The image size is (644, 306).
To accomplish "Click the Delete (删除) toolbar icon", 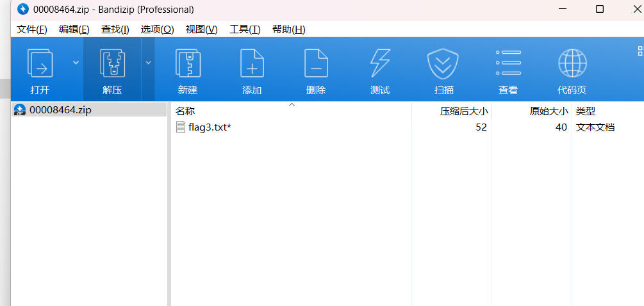I will pyautogui.click(x=316, y=63).
